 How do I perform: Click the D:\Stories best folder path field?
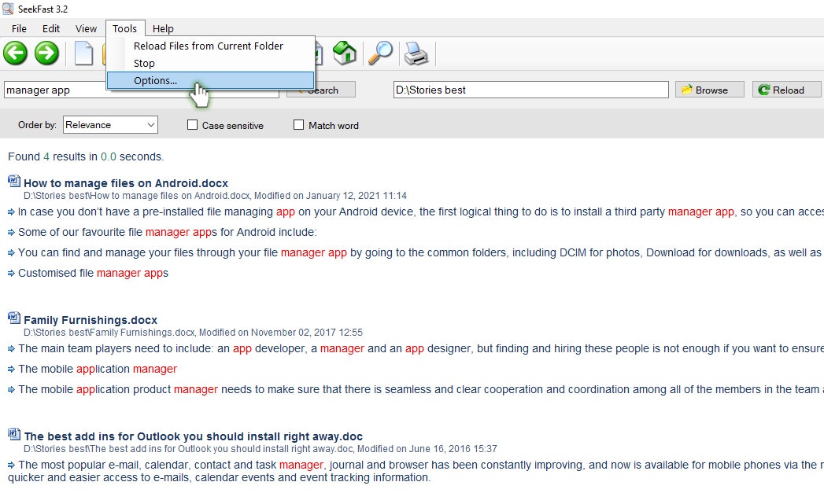(x=530, y=90)
